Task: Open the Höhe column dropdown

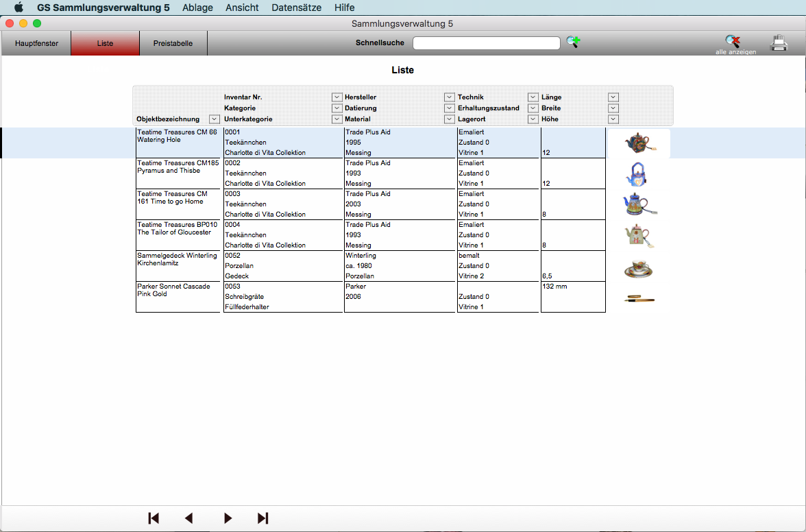Action: click(x=613, y=119)
